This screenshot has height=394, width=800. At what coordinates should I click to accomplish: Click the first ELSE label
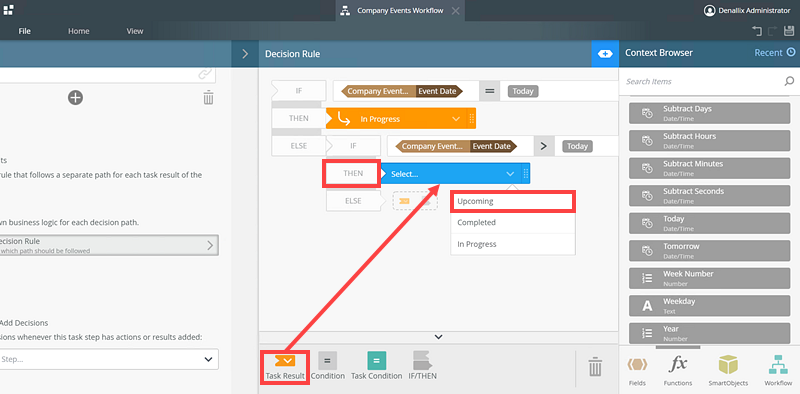pos(298,146)
